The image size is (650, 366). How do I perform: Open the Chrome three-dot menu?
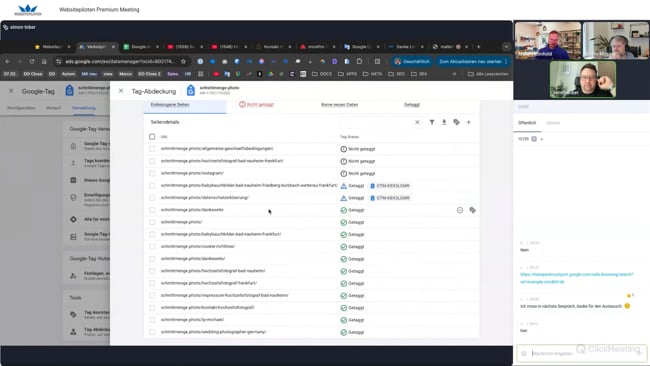(506, 61)
